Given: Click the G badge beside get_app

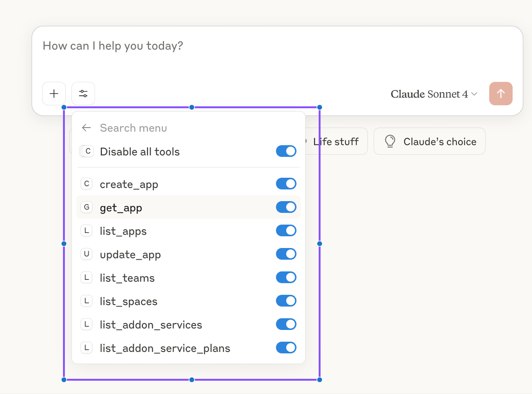Looking at the screenshot, I should (87, 207).
